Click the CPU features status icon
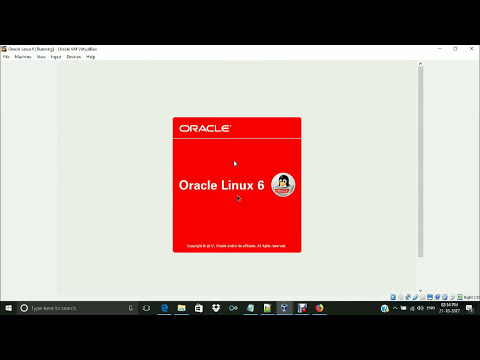 pyautogui.click(x=444, y=297)
